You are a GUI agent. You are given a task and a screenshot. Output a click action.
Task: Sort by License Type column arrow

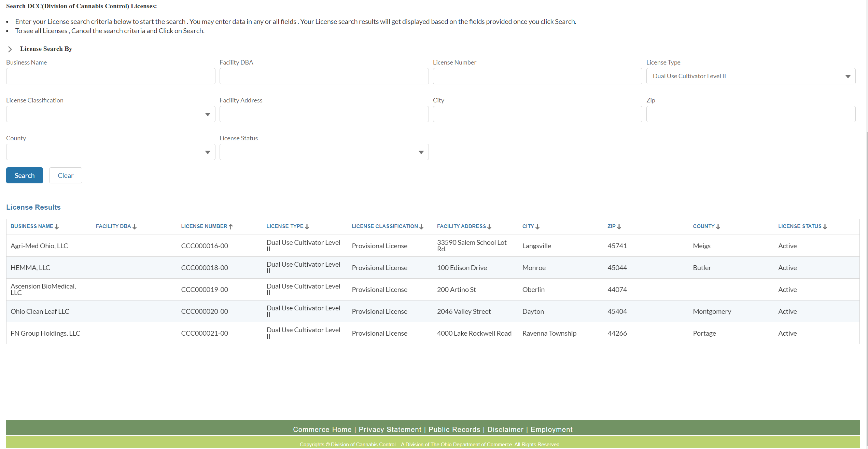coord(307,227)
